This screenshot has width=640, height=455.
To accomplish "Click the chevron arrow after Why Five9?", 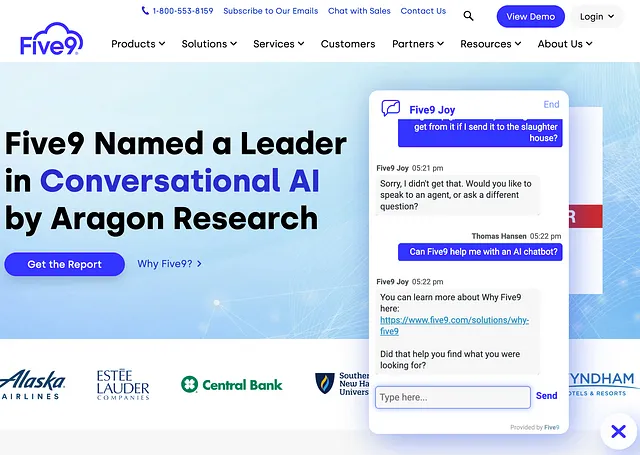I will point(199,264).
